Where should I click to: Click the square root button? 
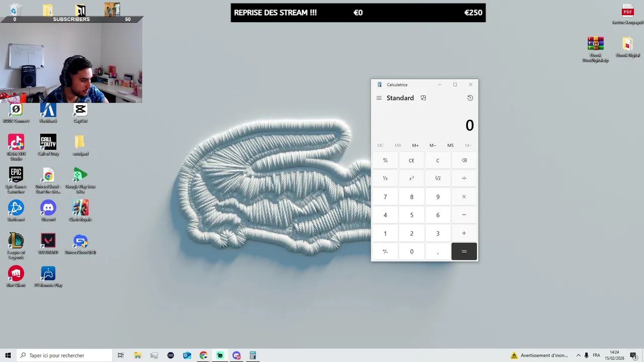pos(438,178)
